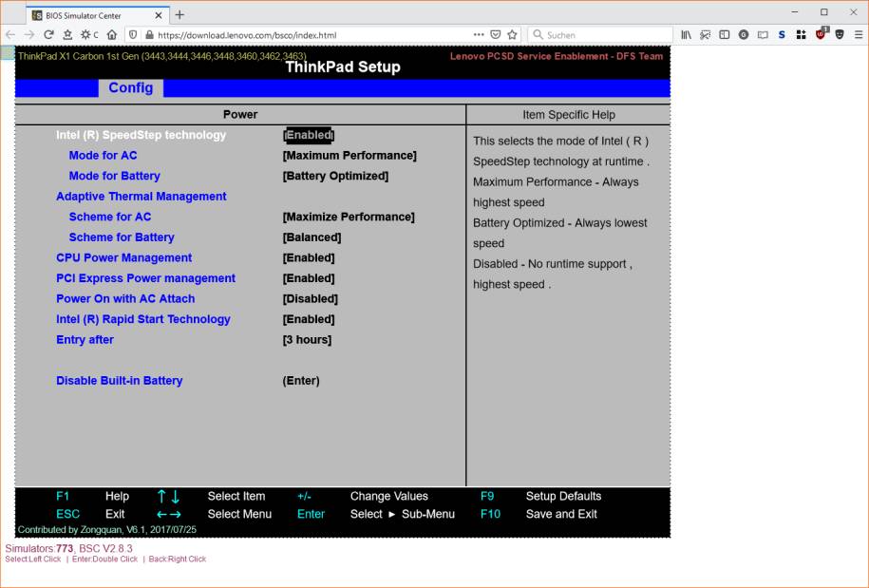Open the screenshot scissors extension icon

[704, 34]
